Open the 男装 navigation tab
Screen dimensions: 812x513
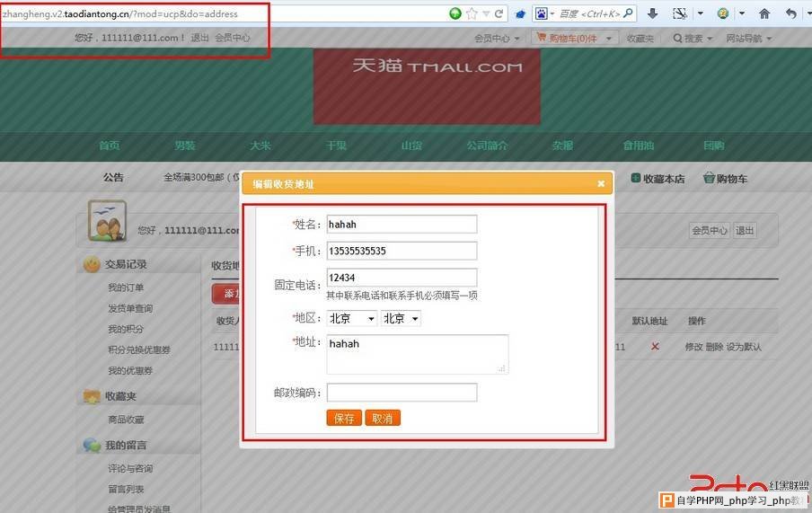(185, 146)
